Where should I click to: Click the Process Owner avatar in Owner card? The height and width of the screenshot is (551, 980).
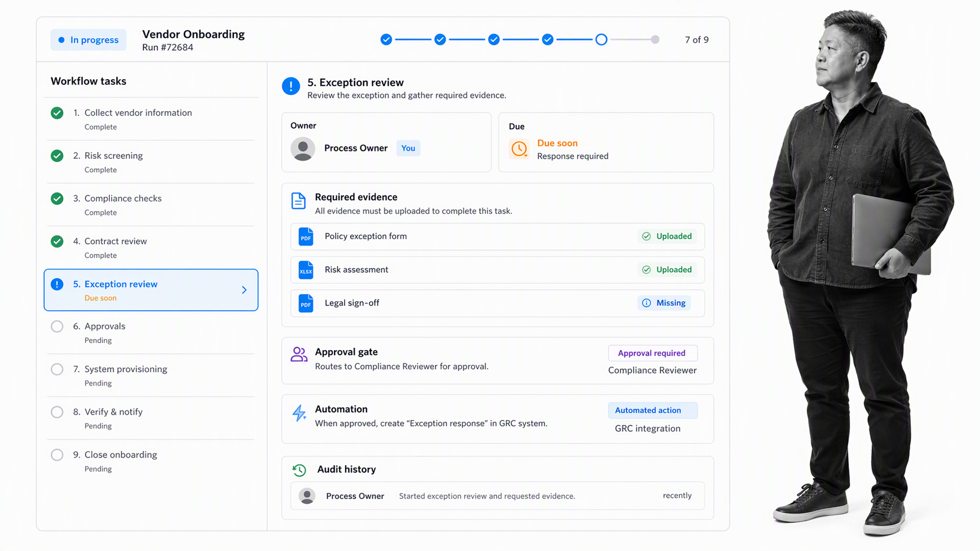coord(303,149)
